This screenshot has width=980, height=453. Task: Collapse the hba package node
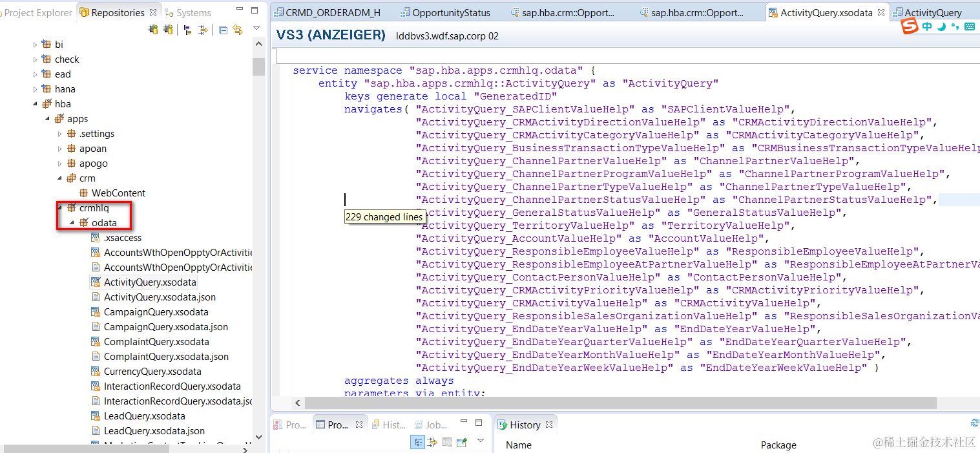pyautogui.click(x=36, y=104)
